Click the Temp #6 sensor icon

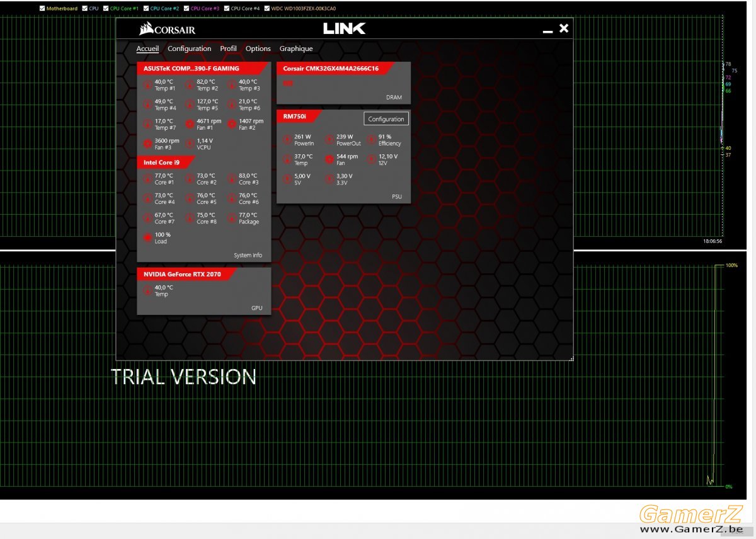[232, 105]
